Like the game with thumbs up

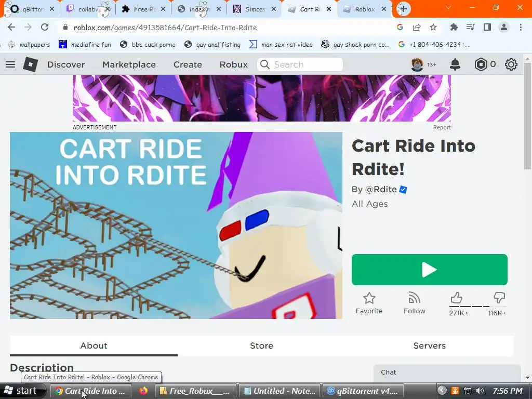click(457, 298)
